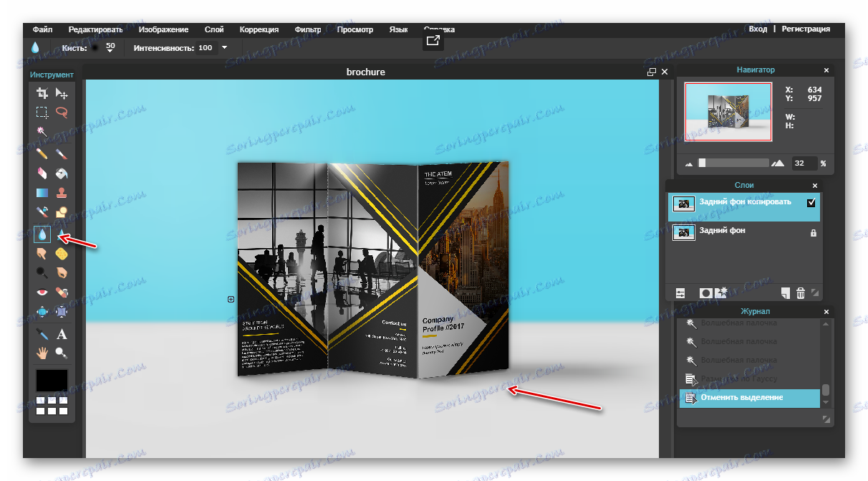Click the zoom-in large mountains icon
Screen dimensions: 868x481
[x=778, y=163]
